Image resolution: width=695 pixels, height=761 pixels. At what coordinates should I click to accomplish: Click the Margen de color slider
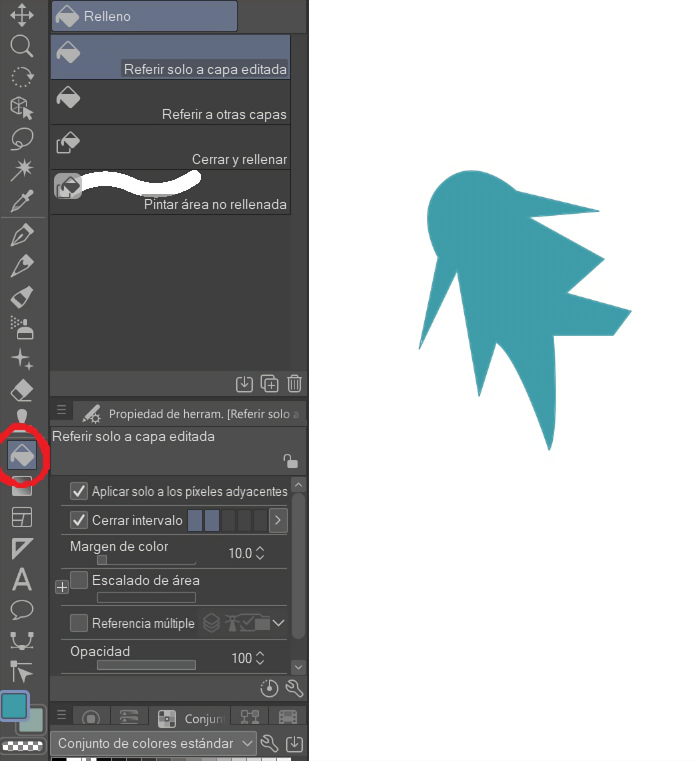coord(145,561)
